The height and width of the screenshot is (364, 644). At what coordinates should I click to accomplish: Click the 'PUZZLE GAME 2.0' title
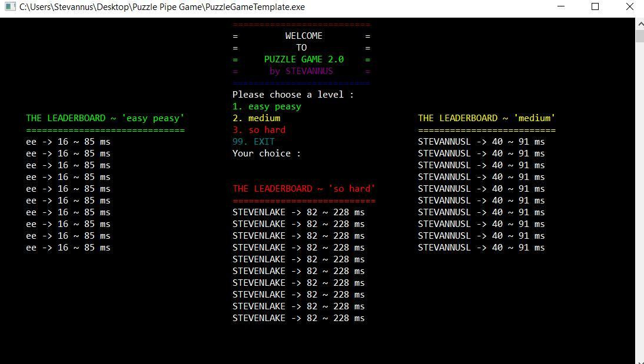click(304, 59)
